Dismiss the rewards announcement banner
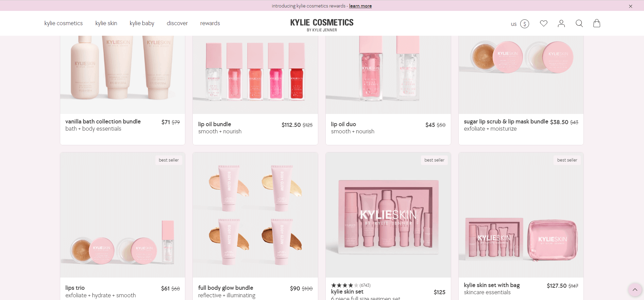The image size is (644, 300). [630, 6]
